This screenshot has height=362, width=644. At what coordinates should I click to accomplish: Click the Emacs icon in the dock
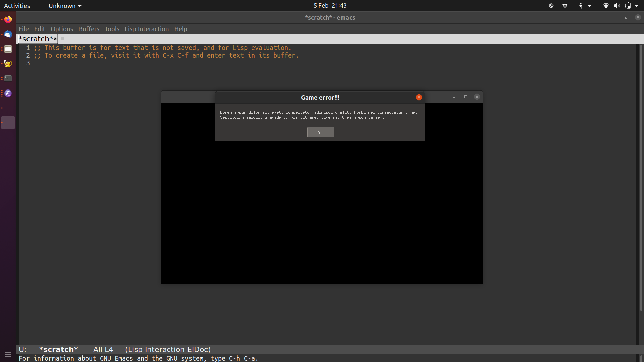[8, 93]
